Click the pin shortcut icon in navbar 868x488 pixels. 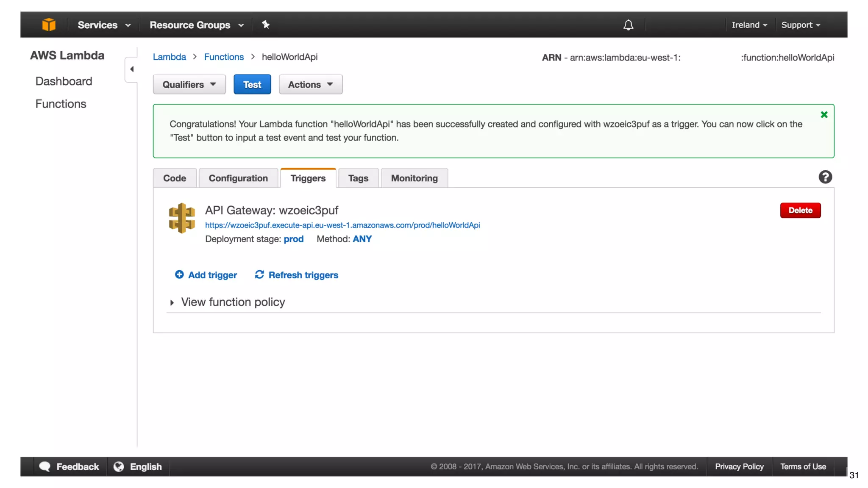pyautogui.click(x=266, y=25)
